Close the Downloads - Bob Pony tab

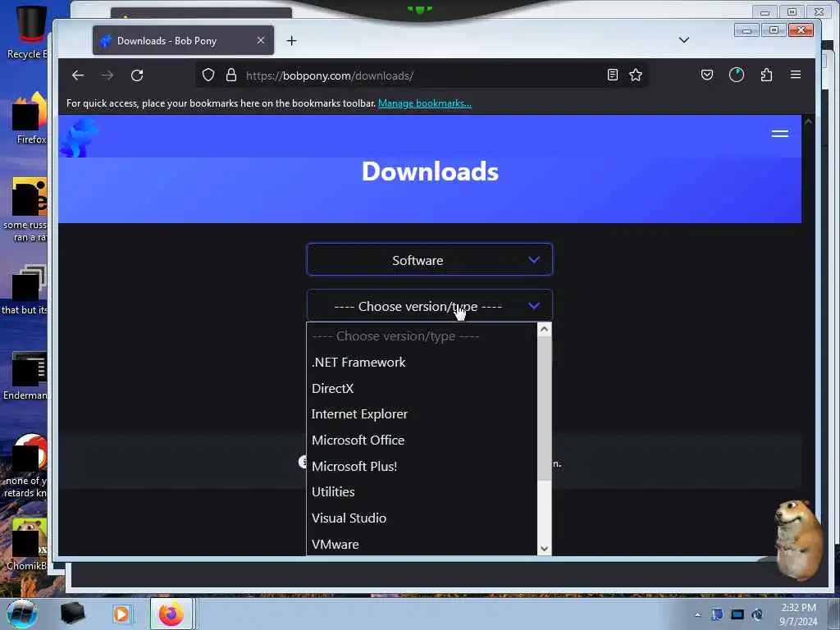(x=260, y=41)
